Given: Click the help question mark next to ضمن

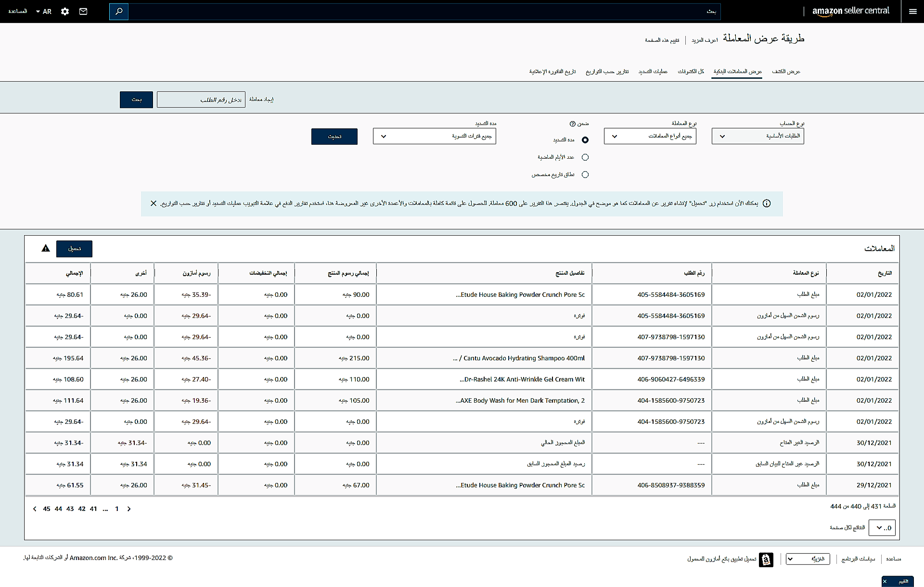Looking at the screenshot, I should pos(572,124).
